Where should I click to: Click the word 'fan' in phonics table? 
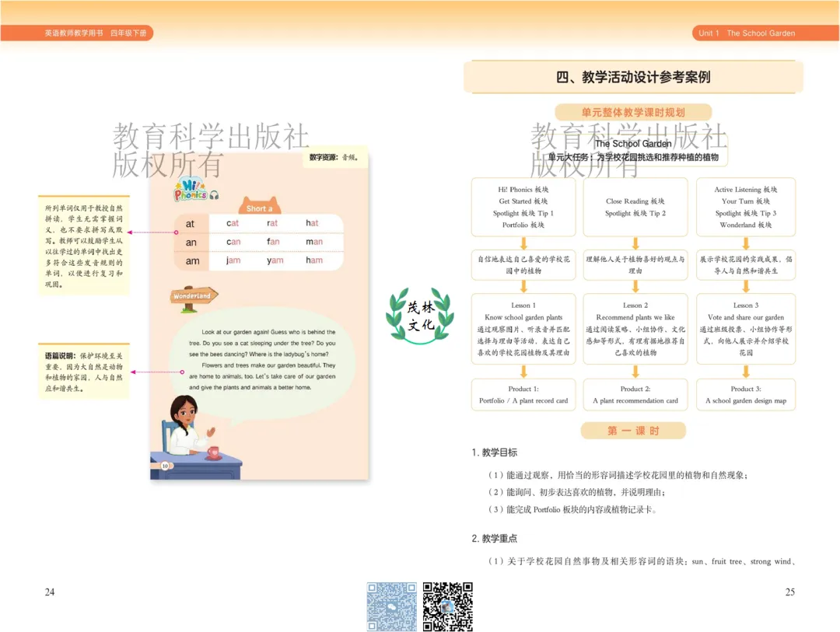tap(273, 242)
